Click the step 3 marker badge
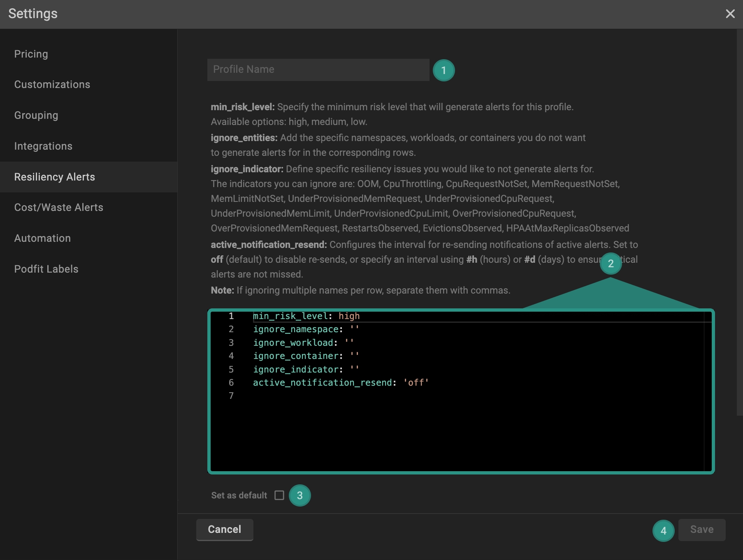Image resolution: width=743 pixels, height=560 pixels. 300,495
